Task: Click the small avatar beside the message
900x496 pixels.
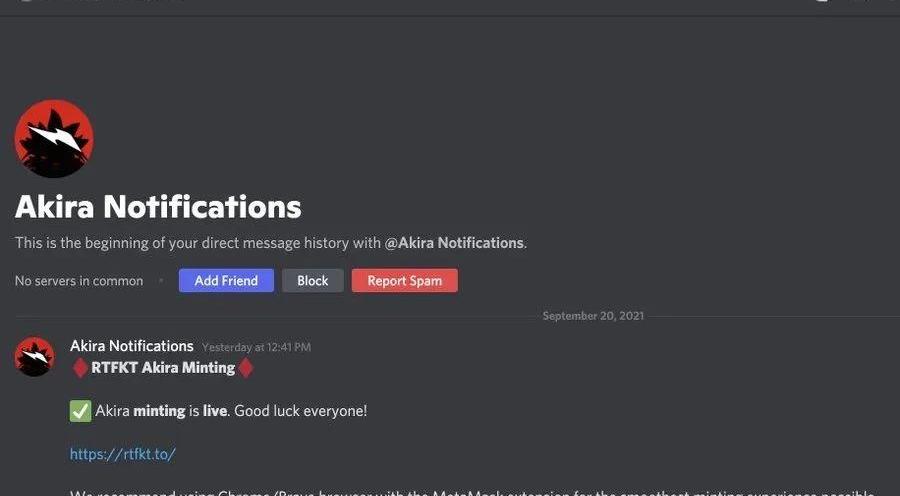Action: tap(34, 356)
